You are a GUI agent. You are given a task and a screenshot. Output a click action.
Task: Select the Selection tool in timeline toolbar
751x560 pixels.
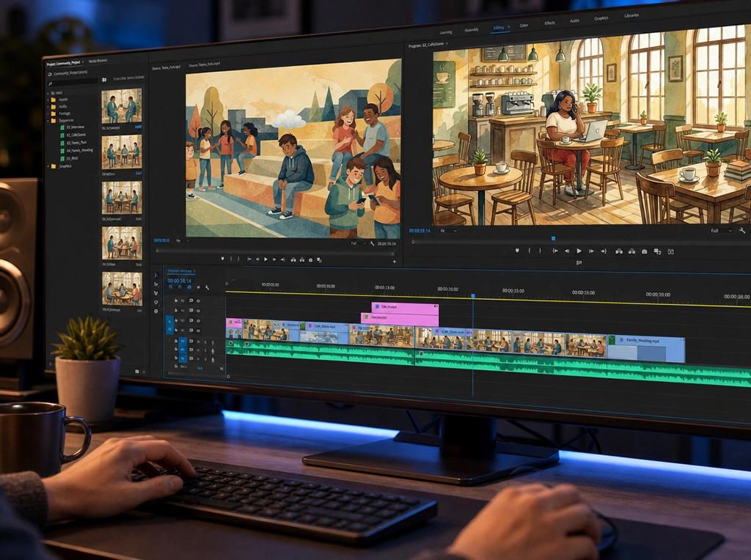155,275
